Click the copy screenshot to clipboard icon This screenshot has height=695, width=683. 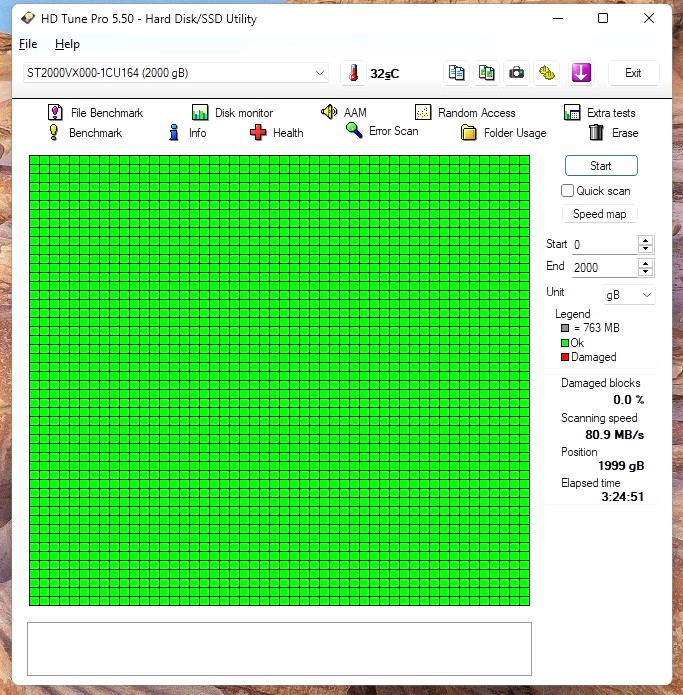[486, 73]
